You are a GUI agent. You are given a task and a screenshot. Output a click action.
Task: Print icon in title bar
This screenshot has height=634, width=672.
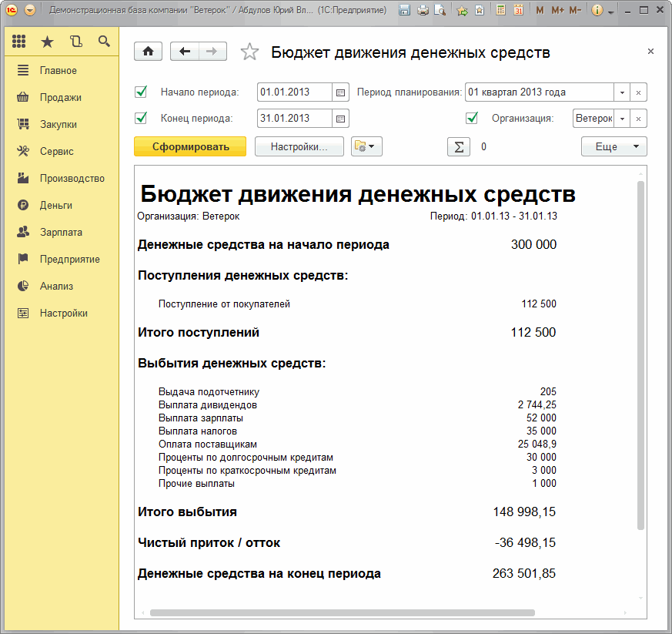[x=423, y=10]
